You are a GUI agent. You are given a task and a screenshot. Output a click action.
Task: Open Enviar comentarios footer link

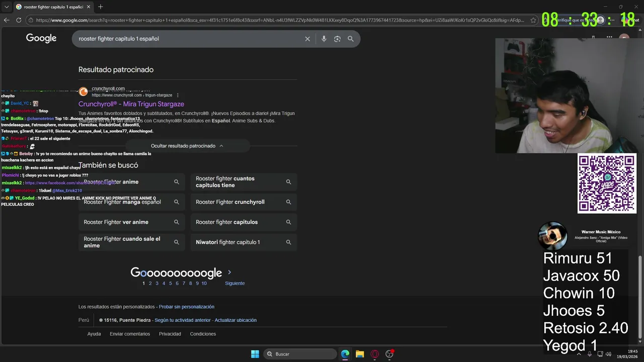coord(130,334)
